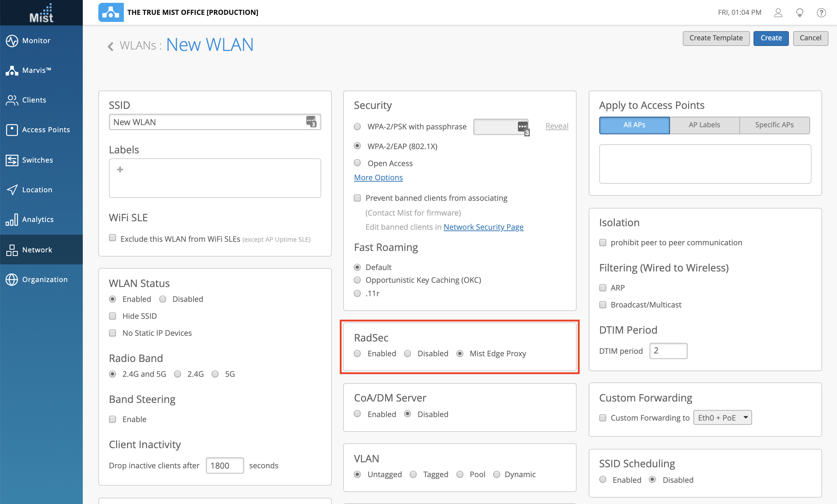This screenshot has width=837, height=504.
Task: Click the DTIM period input field
Action: tap(668, 351)
